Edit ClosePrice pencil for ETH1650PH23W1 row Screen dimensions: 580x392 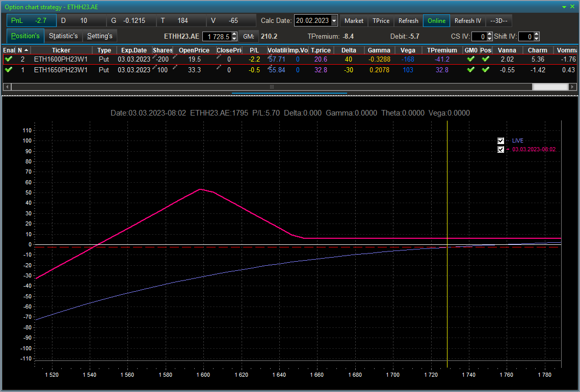click(x=219, y=67)
